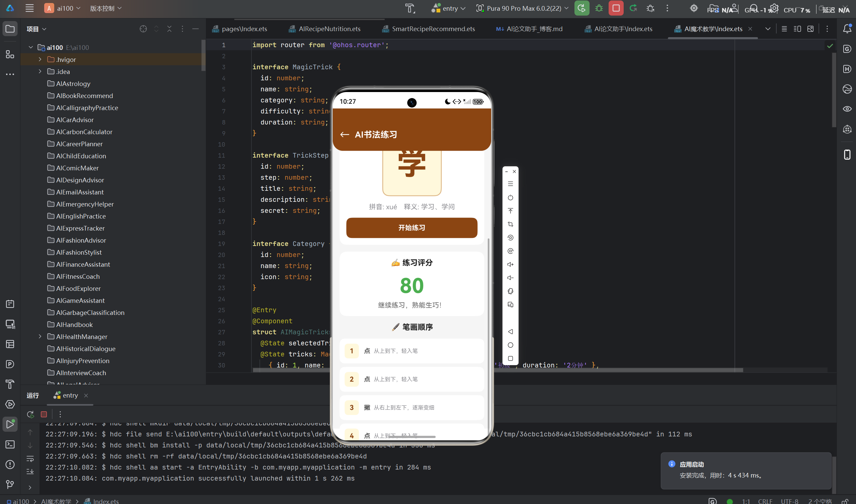
Task: Stop the running app with the red stop button
Action: pyautogui.click(x=616, y=8)
